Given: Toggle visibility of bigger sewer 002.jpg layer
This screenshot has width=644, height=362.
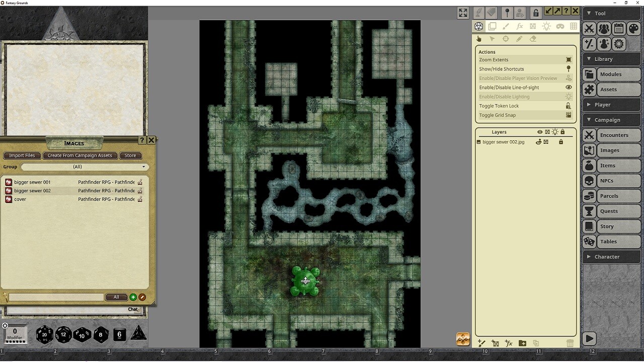Looking at the screenshot, I should 539,142.
